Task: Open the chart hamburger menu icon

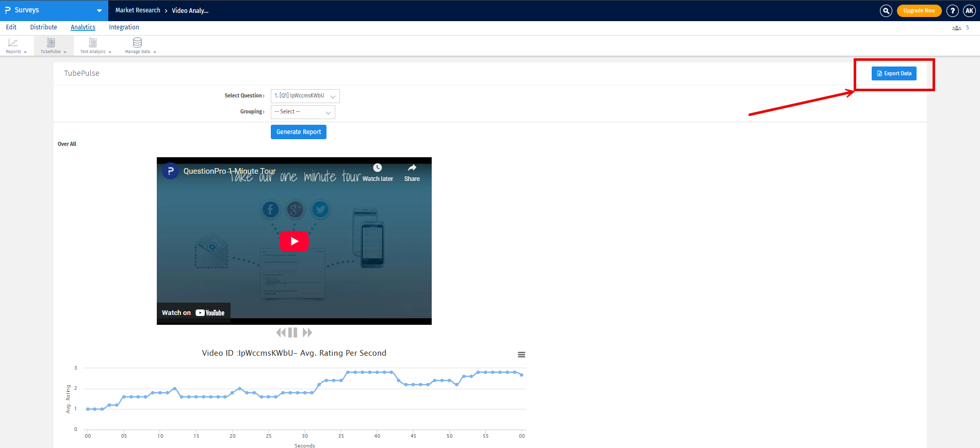Action: point(521,355)
